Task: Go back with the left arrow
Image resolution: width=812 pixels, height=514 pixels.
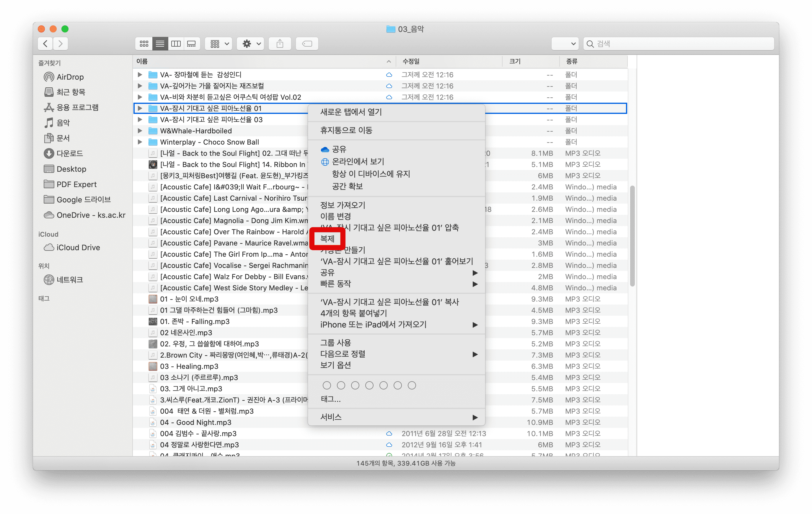Action: pyautogui.click(x=45, y=43)
